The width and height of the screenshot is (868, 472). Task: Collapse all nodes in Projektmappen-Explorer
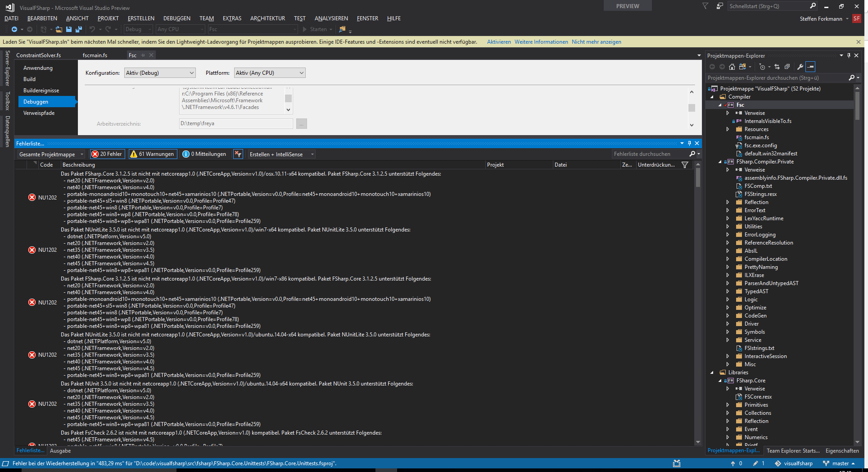[787, 67]
